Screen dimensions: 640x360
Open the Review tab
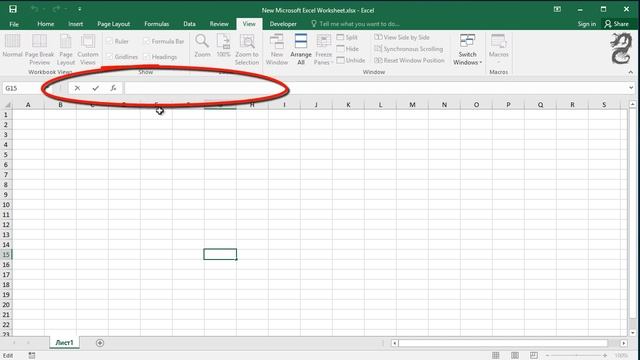pos(219,24)
